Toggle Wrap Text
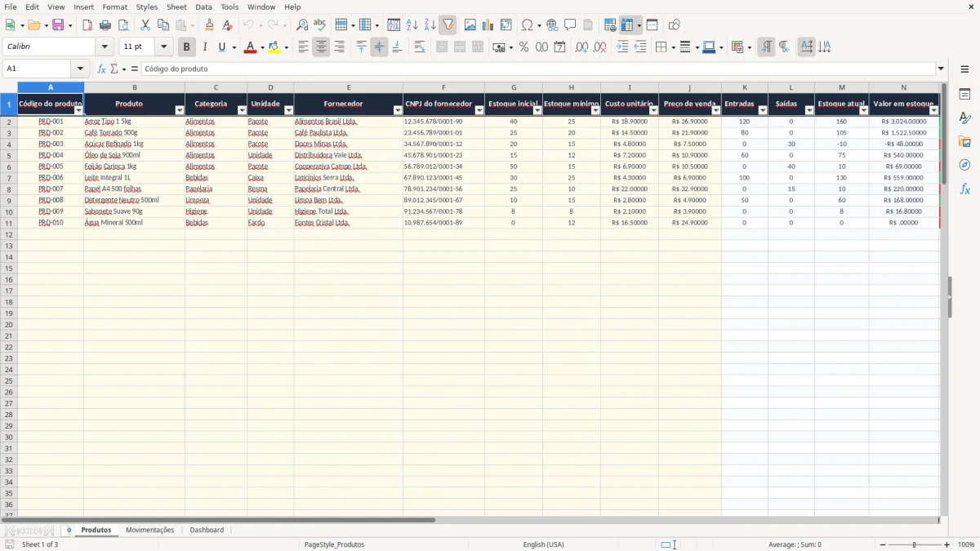Viewport: 980px width, 551px height. point(420,47)
